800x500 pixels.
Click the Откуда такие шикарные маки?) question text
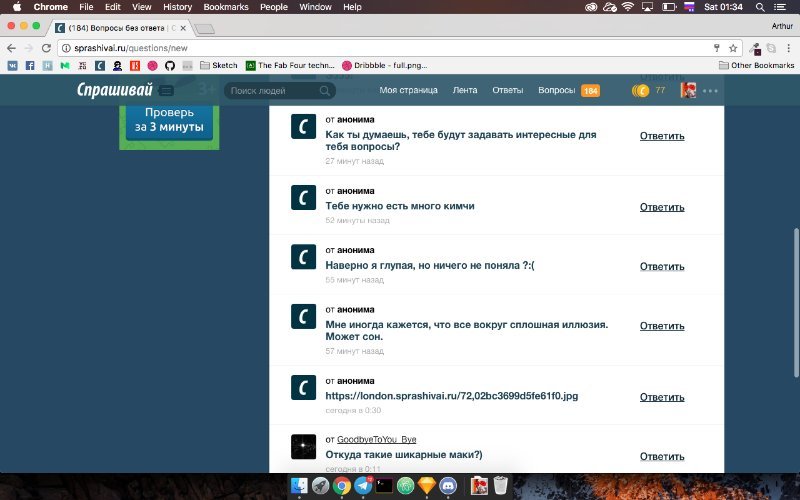[x=404, y=455]
